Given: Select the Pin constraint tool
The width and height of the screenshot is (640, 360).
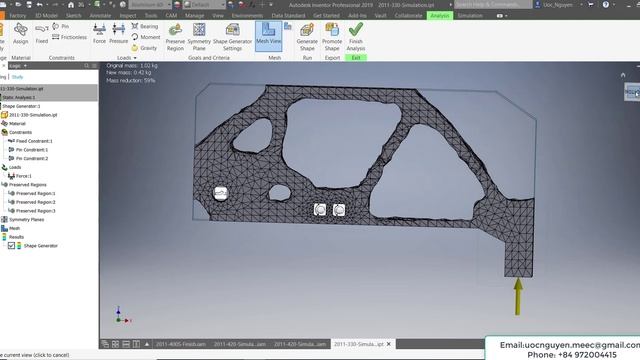Looking at the screenshot, I should click(60, 26).
